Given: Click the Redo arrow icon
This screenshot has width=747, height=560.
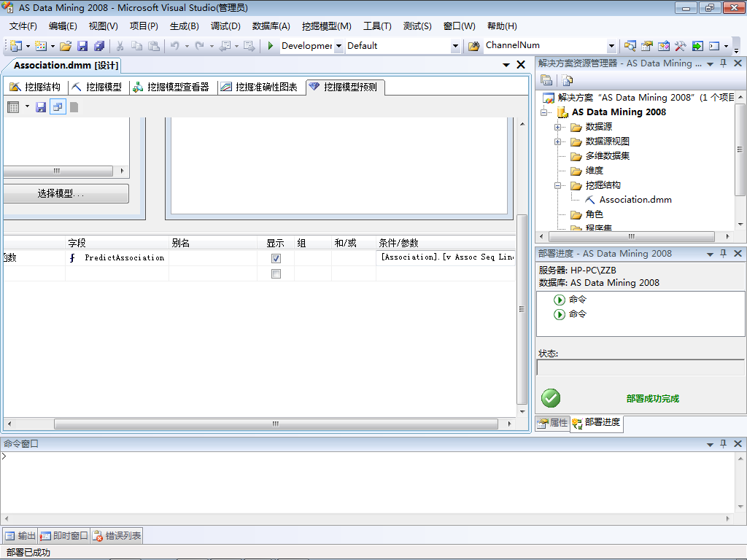Looking at the screenshot, I should (x=200, y=46).
